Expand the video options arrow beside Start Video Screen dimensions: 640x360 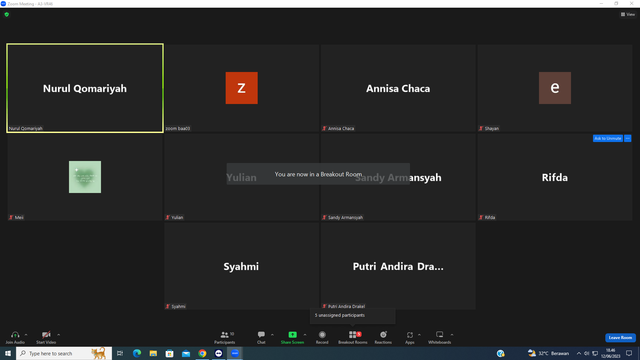(x=58, y=335)
